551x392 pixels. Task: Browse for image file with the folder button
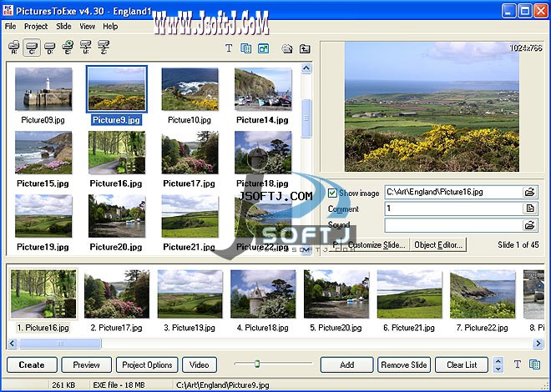pos(529,192)
